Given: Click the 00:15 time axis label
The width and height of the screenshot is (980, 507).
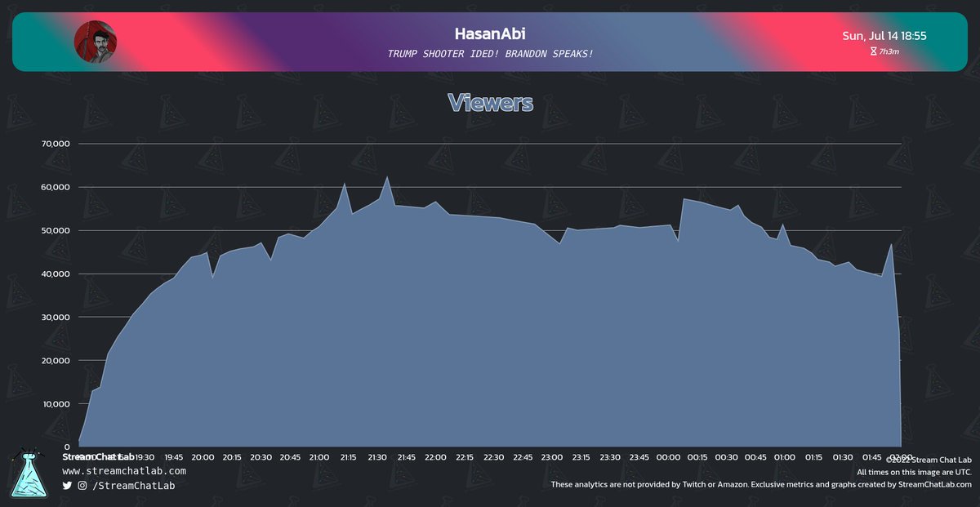Looking at the screenshot, I should click(x=697, y=457).
